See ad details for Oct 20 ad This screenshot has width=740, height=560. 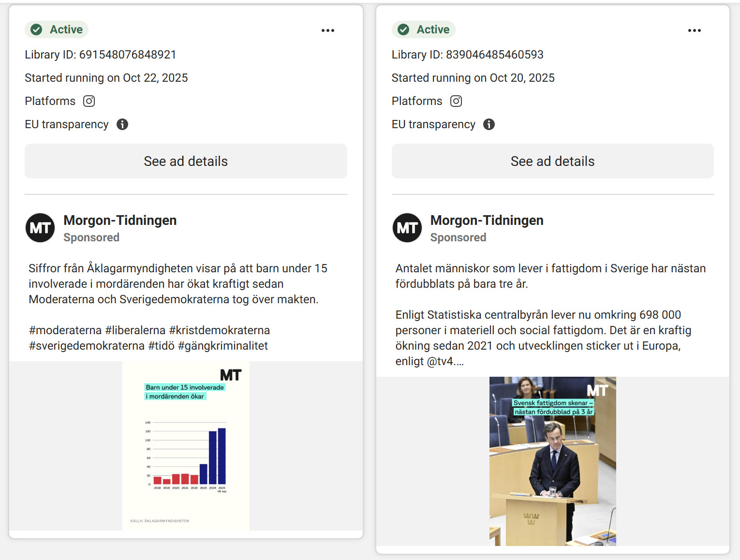pos(552,161)
